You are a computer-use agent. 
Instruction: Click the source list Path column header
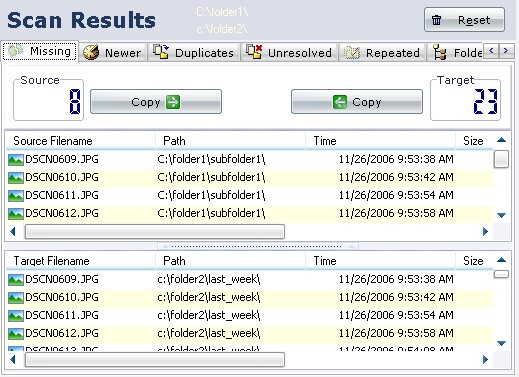230,141
